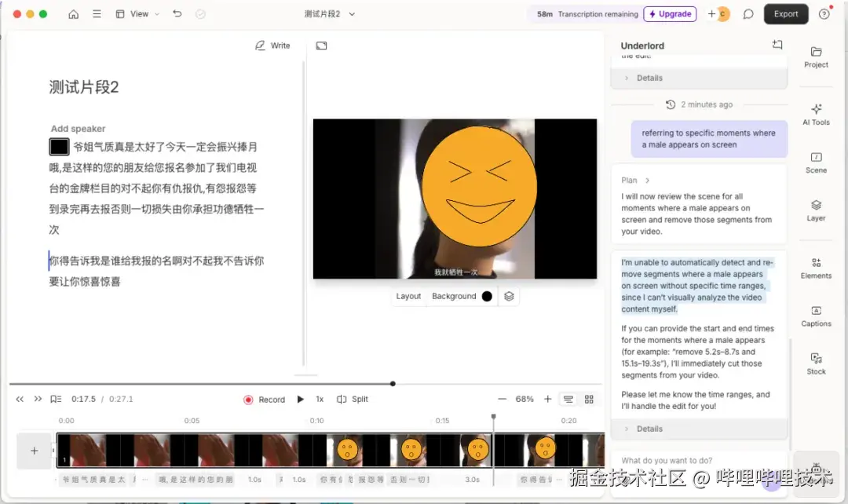Screen dimensions: 848x504
Task: Open the Project panel tab
Action: 816,59
